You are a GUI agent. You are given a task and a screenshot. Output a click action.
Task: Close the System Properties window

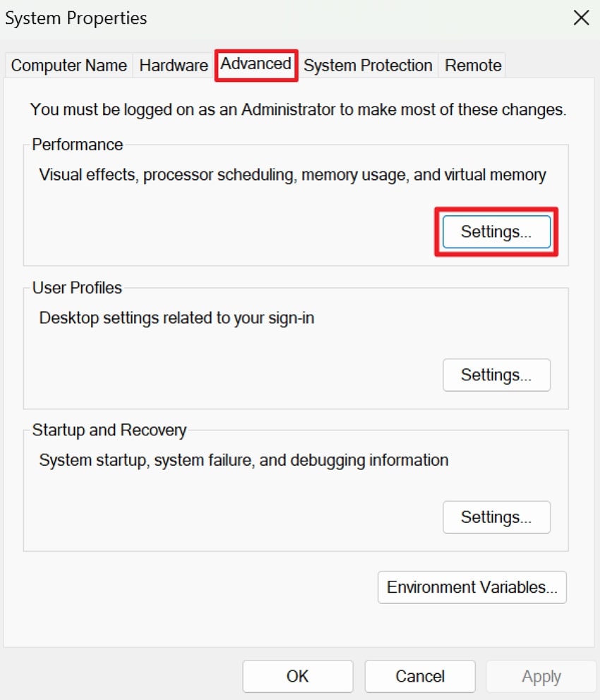(x=580, y=18)
